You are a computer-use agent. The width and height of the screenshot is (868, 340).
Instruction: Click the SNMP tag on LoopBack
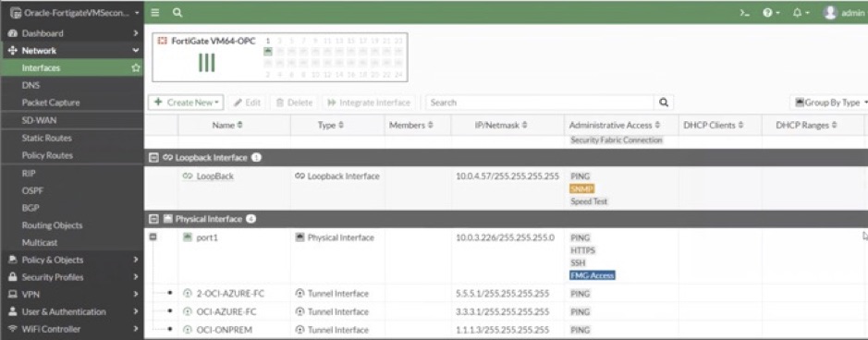pos(581,189)
